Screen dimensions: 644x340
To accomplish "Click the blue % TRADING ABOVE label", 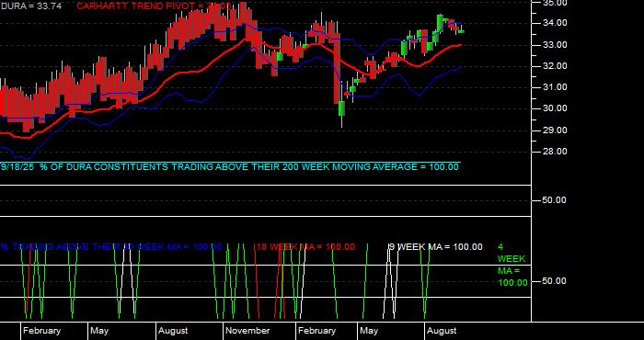I will tap(111, 247).
